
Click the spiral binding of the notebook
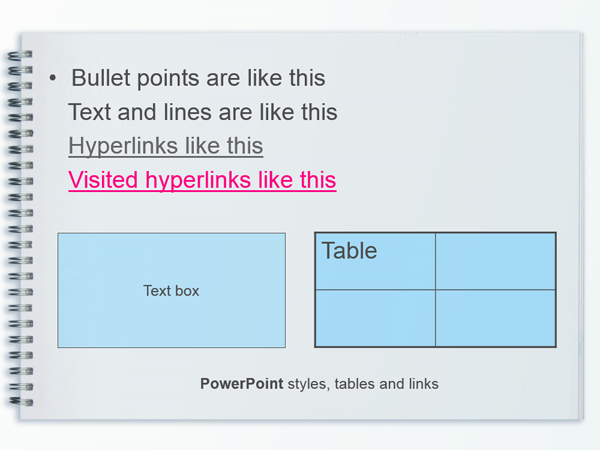pyautogui.click(x=20, y=228)
